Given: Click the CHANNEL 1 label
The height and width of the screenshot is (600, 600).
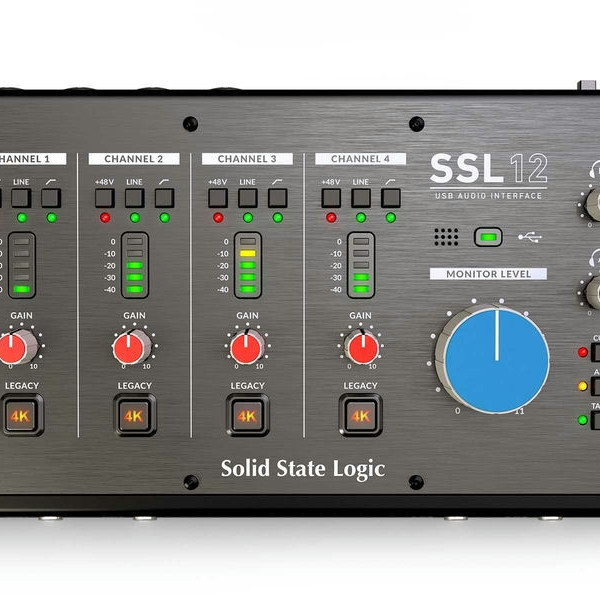Looking at the screenshot, I should [x=31, y=159].
